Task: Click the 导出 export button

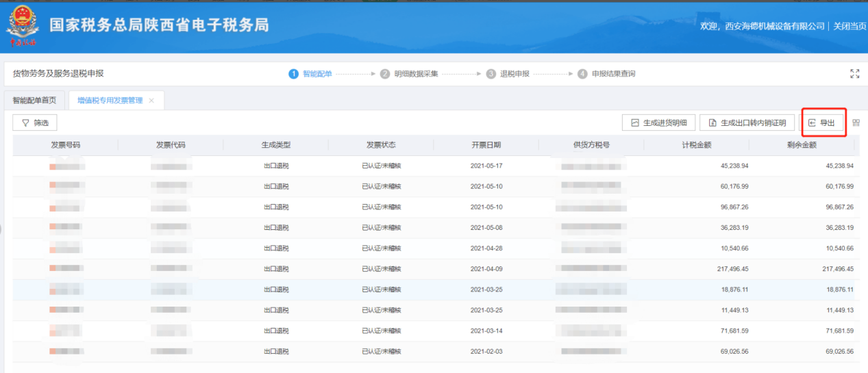Action: click(823, 123)
